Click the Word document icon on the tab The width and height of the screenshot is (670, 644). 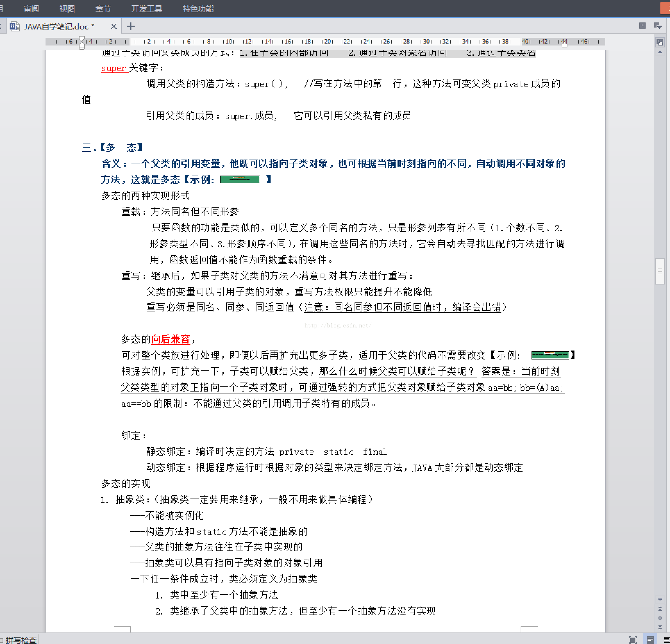15,26
